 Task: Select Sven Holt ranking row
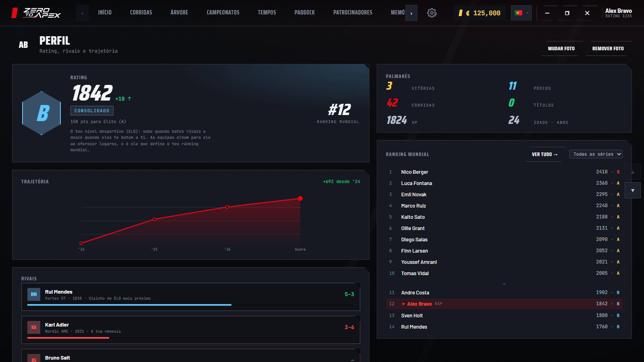coord(504,315)
